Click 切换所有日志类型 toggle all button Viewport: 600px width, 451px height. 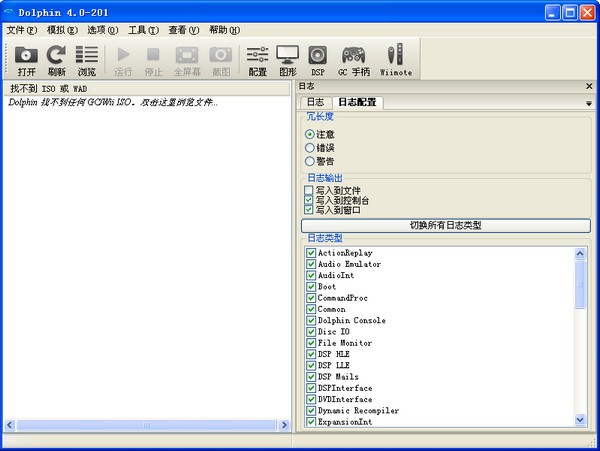(x=446, y=225)
